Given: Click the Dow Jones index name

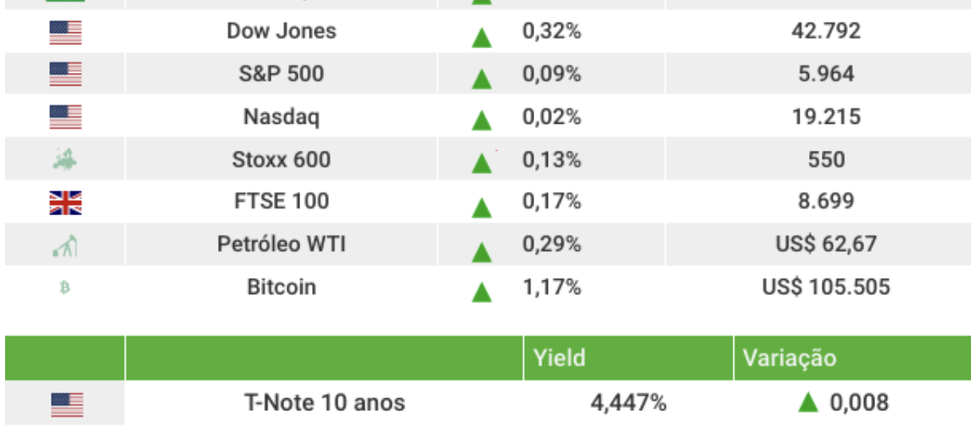Looking at the screenshot, I should coord(281,32).
